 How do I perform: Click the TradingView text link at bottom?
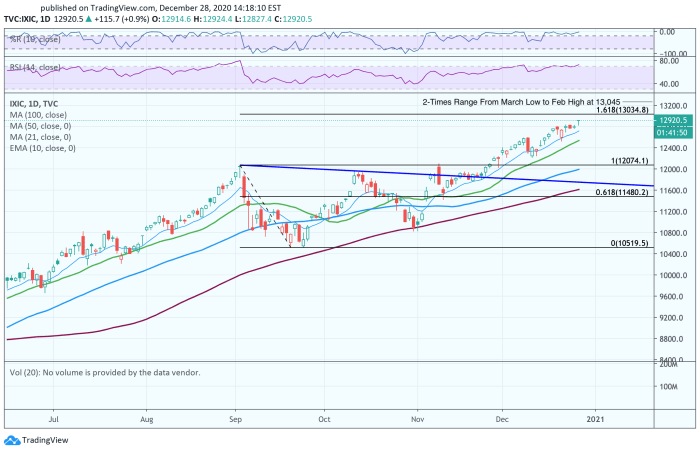(45, 440)
